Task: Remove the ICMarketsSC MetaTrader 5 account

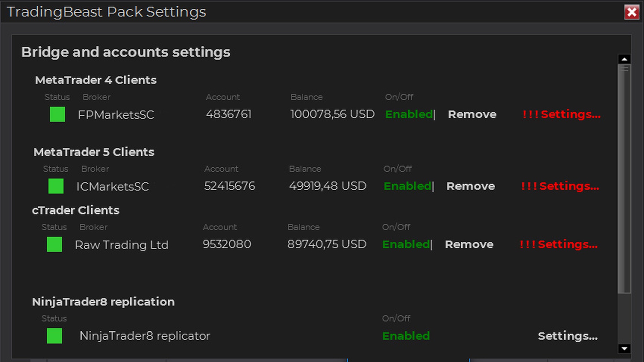Action: [x=471, y=186]
